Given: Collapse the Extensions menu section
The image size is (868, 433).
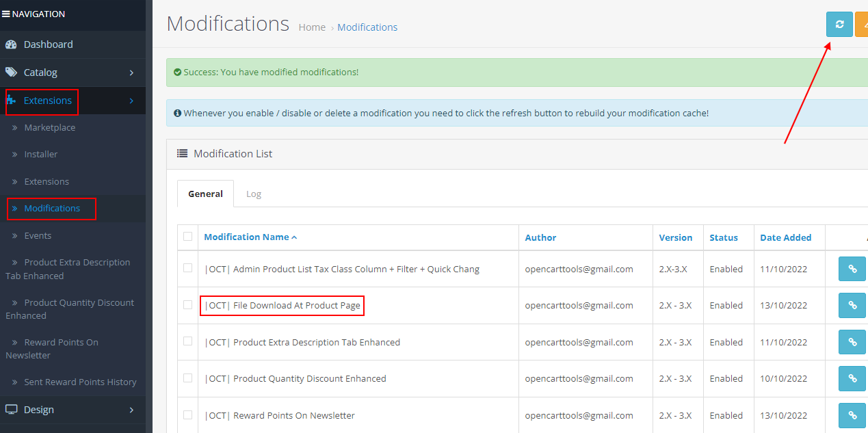Looking at the screenshot, I should pyautogui.click(x=131, y=101).
